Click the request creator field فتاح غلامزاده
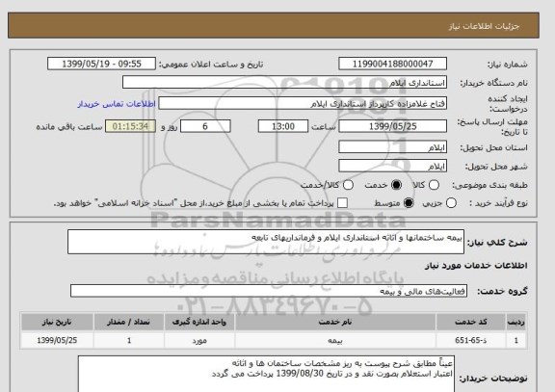555x392 pixels. point(303,104)
